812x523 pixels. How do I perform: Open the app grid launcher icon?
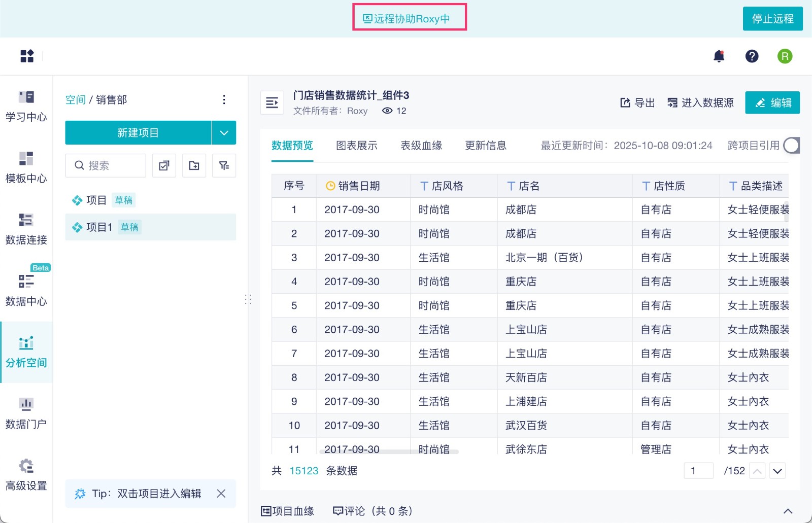coord(27,56)
